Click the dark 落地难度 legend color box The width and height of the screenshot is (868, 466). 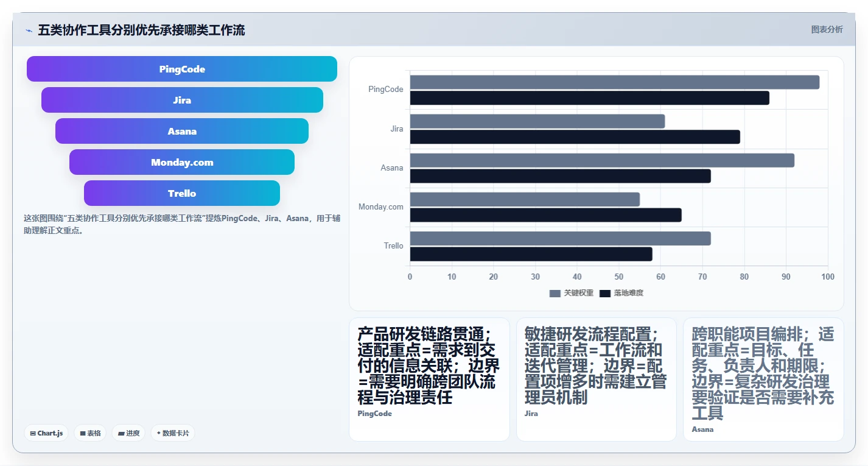[x=605, y=293]
